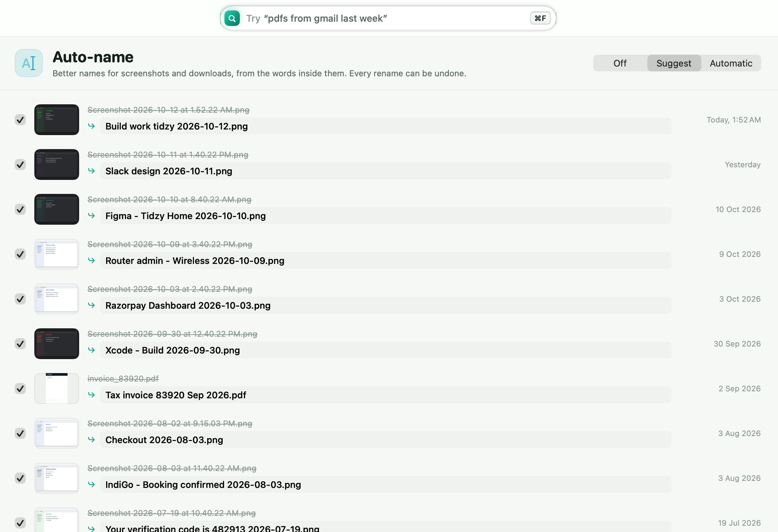This screenshot has width=778, height=532.
Task: Toggle checkbox for Checkout 2026-08-03 row
Action: (x=20, y=433)
